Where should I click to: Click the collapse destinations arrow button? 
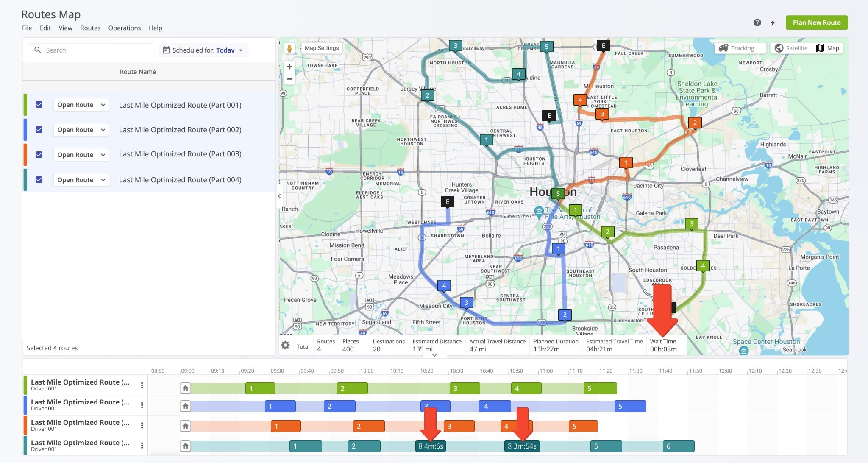[434, 354]
